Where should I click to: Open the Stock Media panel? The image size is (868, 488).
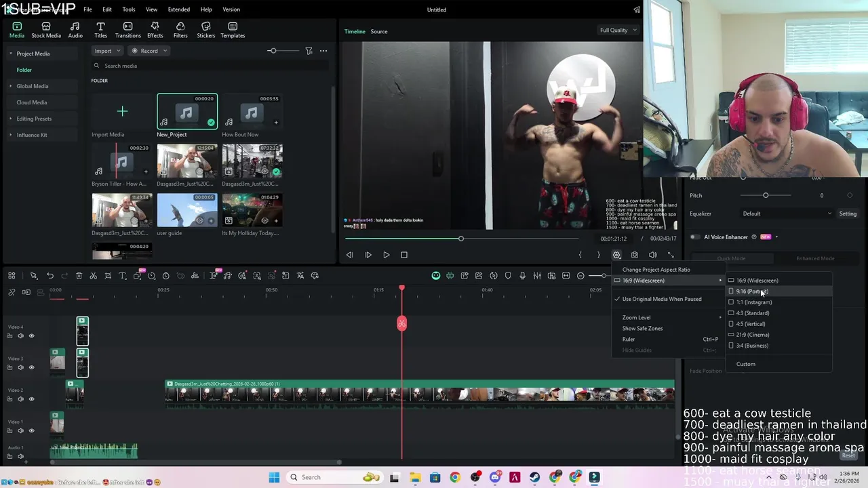click(x=46, y=30)
